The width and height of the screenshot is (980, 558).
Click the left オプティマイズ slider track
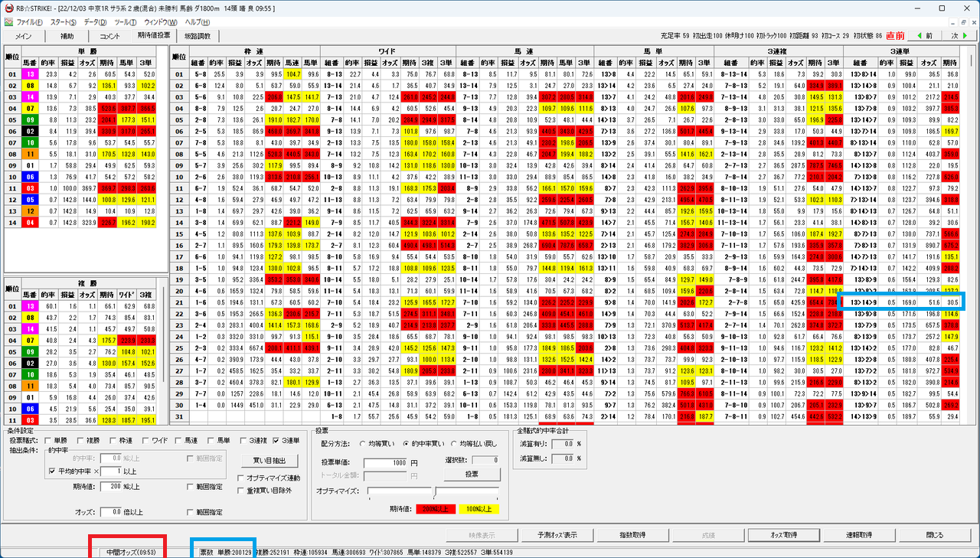pyautogui.click(x=400, y=491)
